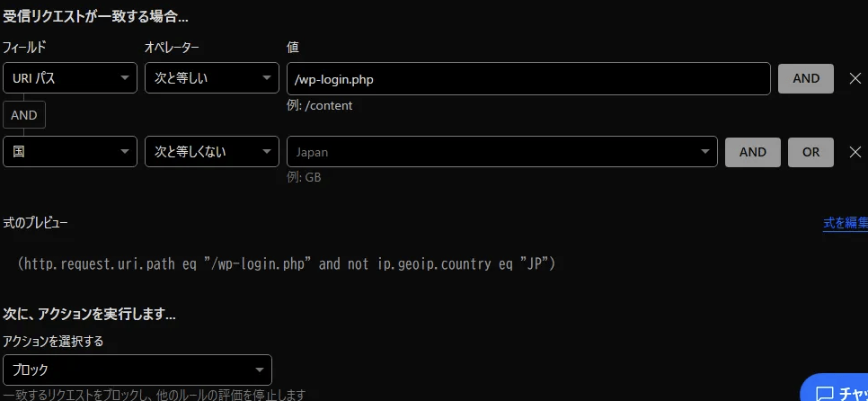The height and width of the screenshot is (401, 868).
Task: Click the arrow on the URI パス field selector
Action: pos(124,78)
